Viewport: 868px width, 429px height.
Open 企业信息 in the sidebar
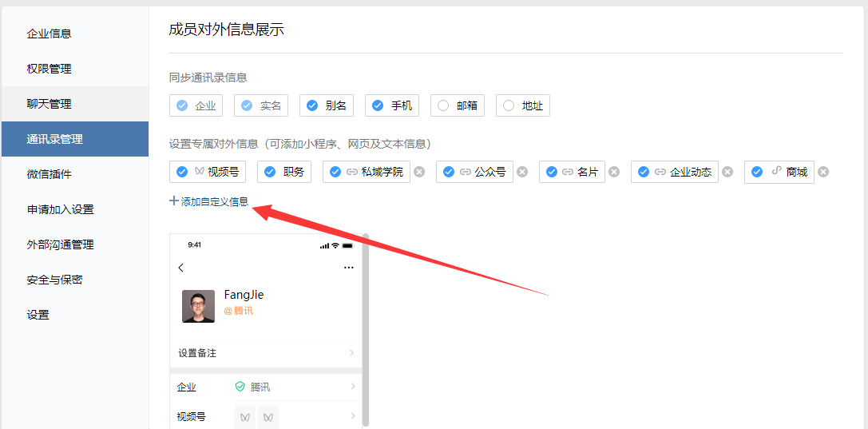point(75,34)
